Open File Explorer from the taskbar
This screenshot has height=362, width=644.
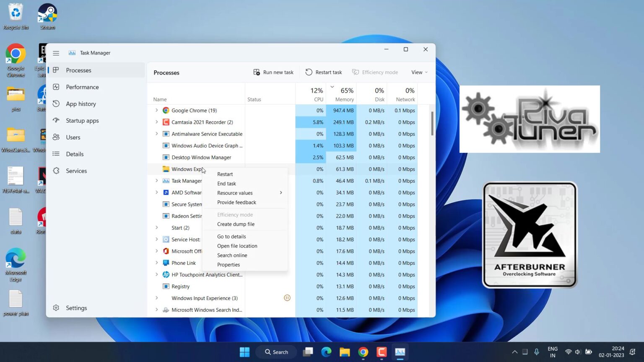pyautogui.click(x=345, y=352)
